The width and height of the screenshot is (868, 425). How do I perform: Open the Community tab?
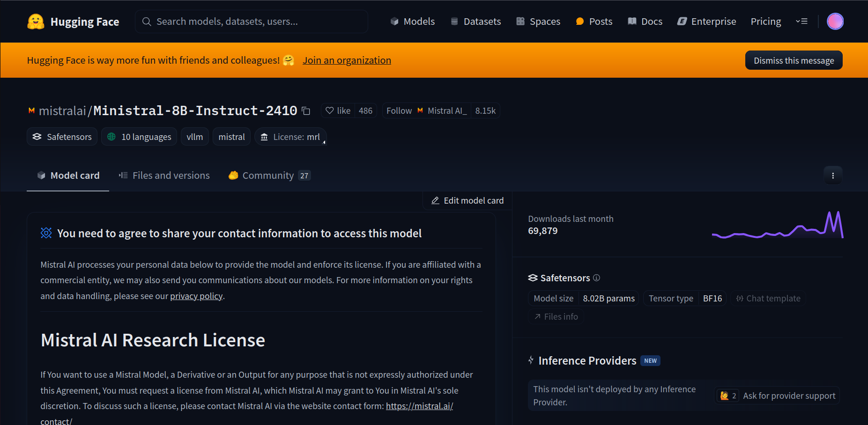point(269,176)
